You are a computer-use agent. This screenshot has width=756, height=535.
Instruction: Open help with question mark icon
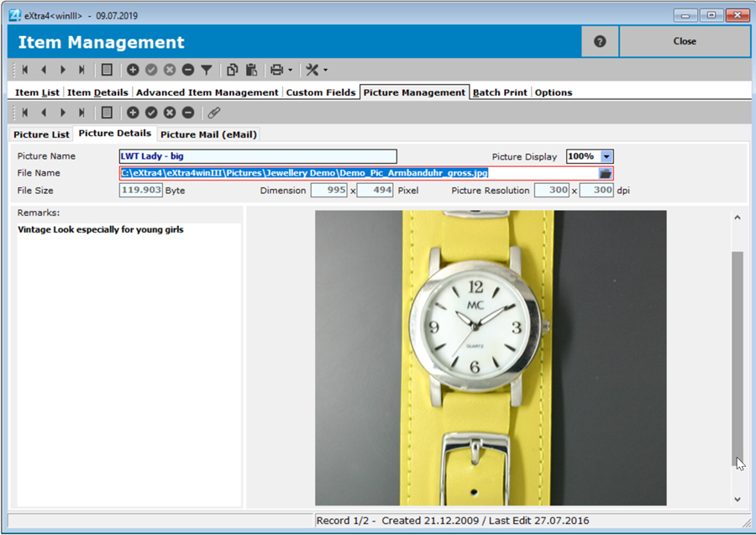point(600,41)
